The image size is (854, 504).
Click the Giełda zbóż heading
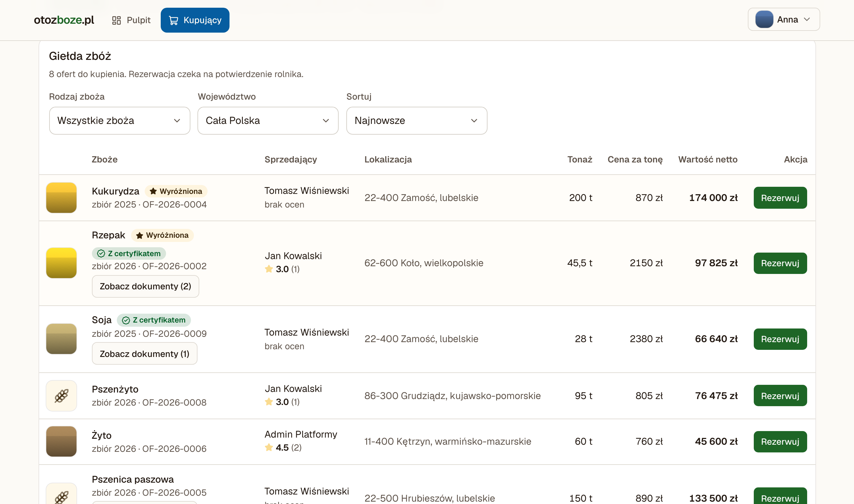(80, 56)
